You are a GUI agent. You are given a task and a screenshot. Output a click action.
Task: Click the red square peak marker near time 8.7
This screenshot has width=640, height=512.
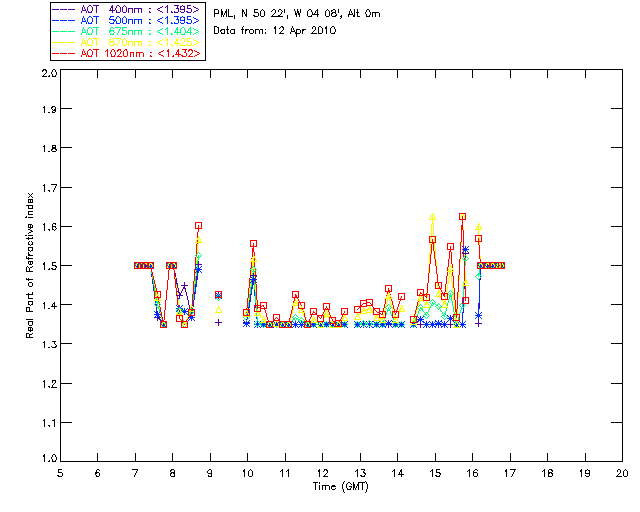pos(198,225)
